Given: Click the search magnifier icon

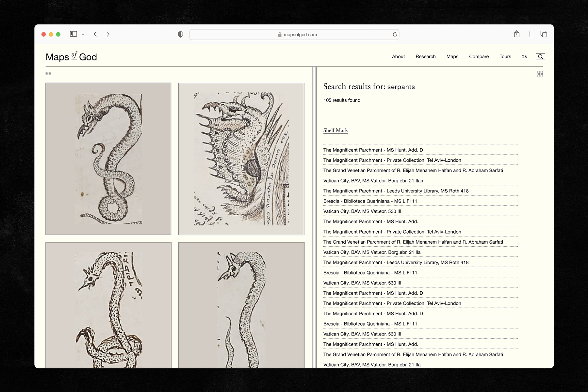Looking at the screenshot, I should pos(540,57).
